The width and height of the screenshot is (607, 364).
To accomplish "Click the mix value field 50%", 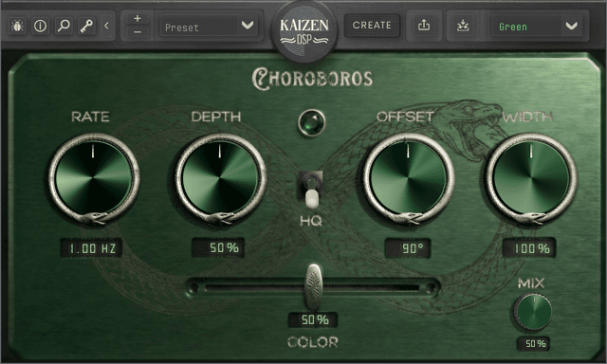I will [533, 343].
